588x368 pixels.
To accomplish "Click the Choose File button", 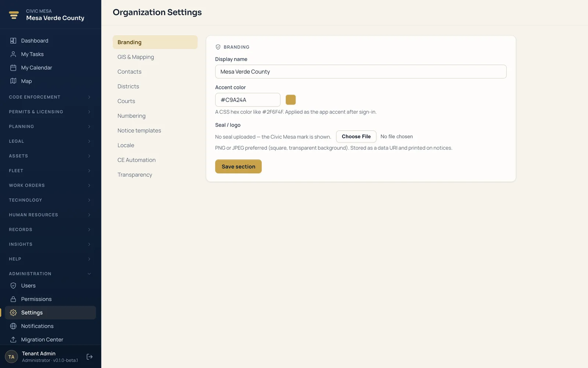I will [x=356, y=137].
